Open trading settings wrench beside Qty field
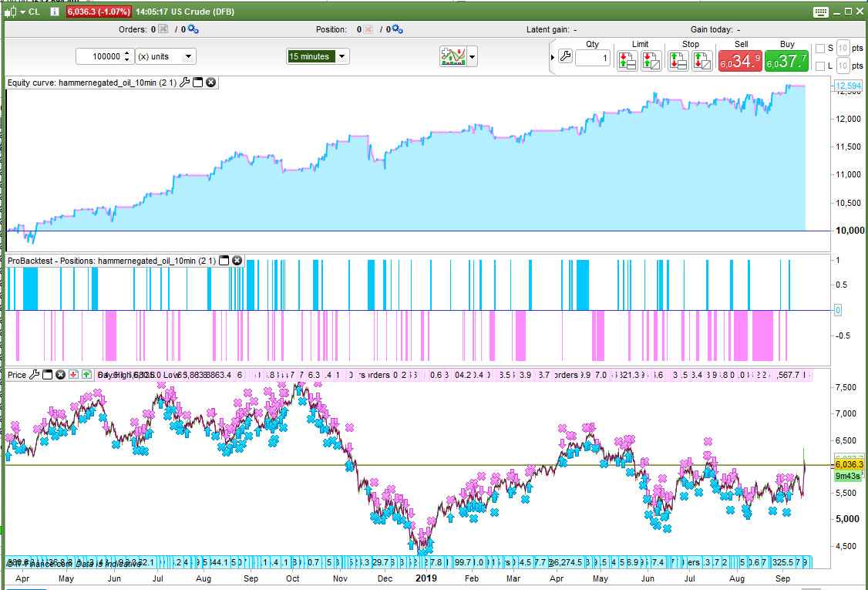This screenshot has width=868, height=590. tap(565, 58)
